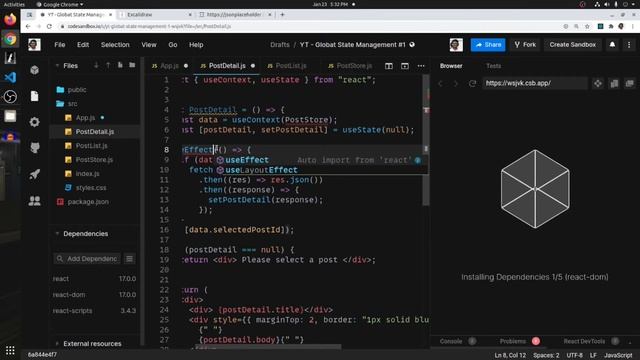This screenshot has height=360, width=640.
Task: Open notifications bell icon
Action: coord(612,44)
